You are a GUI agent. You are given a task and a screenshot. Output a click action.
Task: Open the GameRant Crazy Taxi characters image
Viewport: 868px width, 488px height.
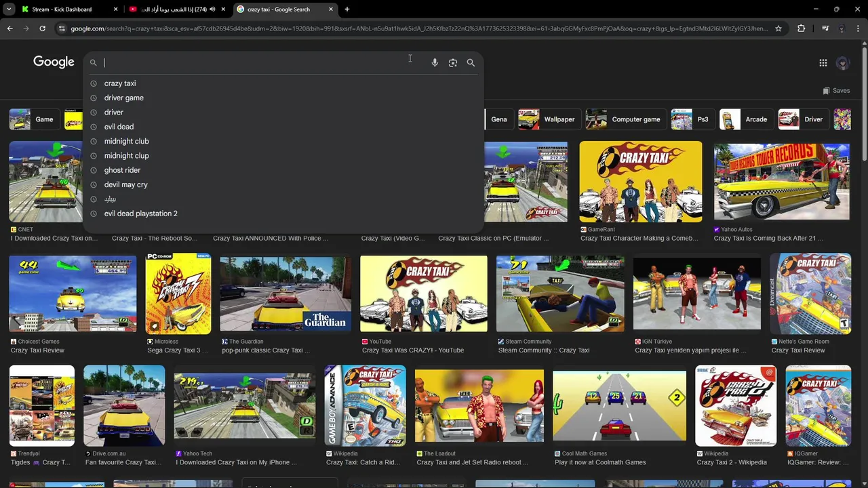(x=641, y=182)
